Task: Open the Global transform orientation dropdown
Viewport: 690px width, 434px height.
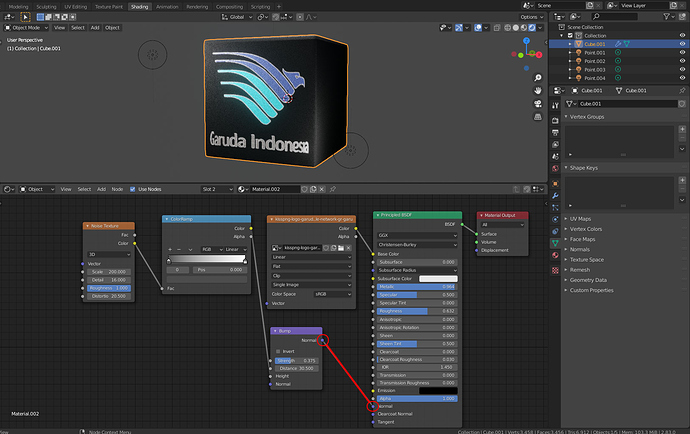Action: click(x=237, y=17)
